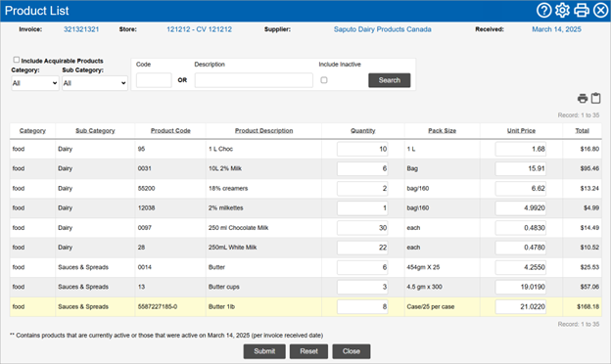The height and width of the screenshot is (364, 611).
Task: Edit unit price 19.0190 for Butter cups
Action: [521, 287]
